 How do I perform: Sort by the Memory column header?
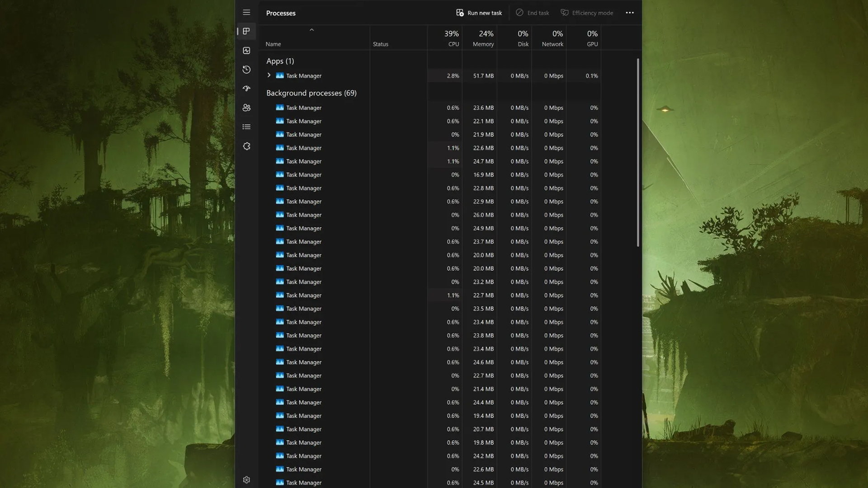pyautogui.click(x=483, y=38)
